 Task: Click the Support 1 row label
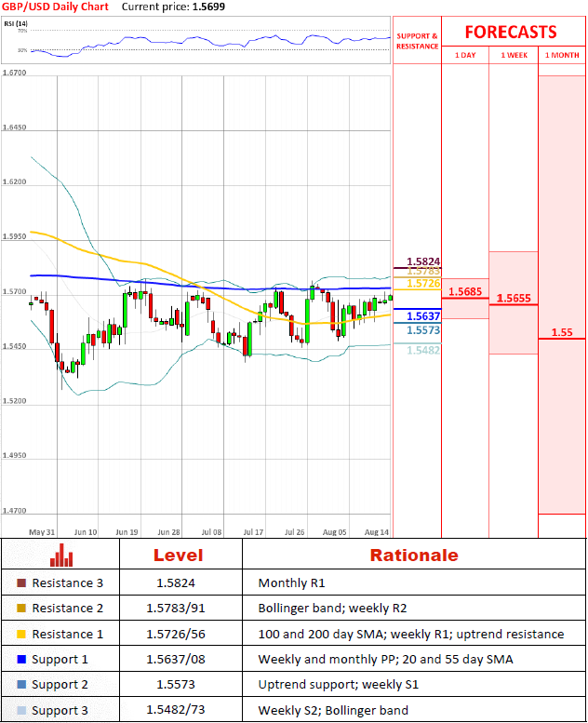(60, 660)
